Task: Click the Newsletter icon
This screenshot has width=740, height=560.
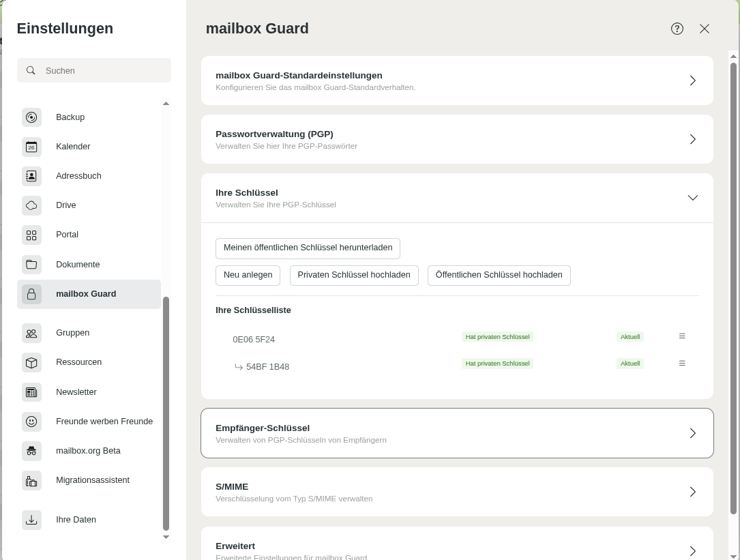Action: pos(31,392)
